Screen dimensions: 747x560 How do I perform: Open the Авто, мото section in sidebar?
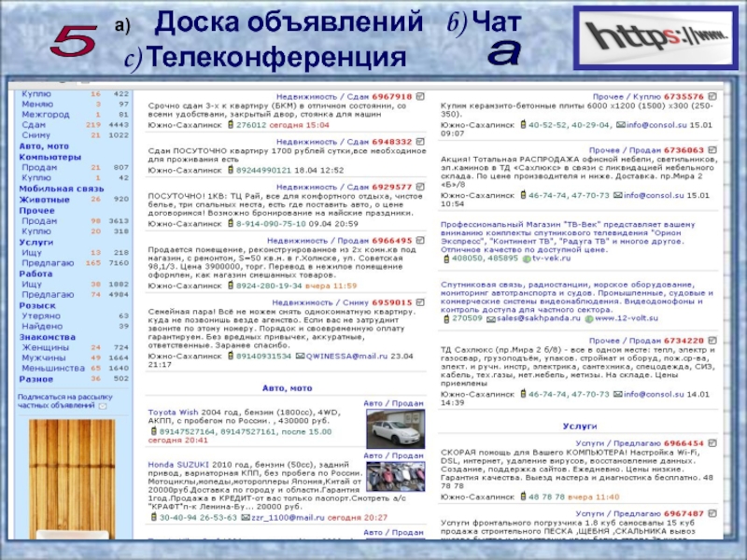pos(44,147)
